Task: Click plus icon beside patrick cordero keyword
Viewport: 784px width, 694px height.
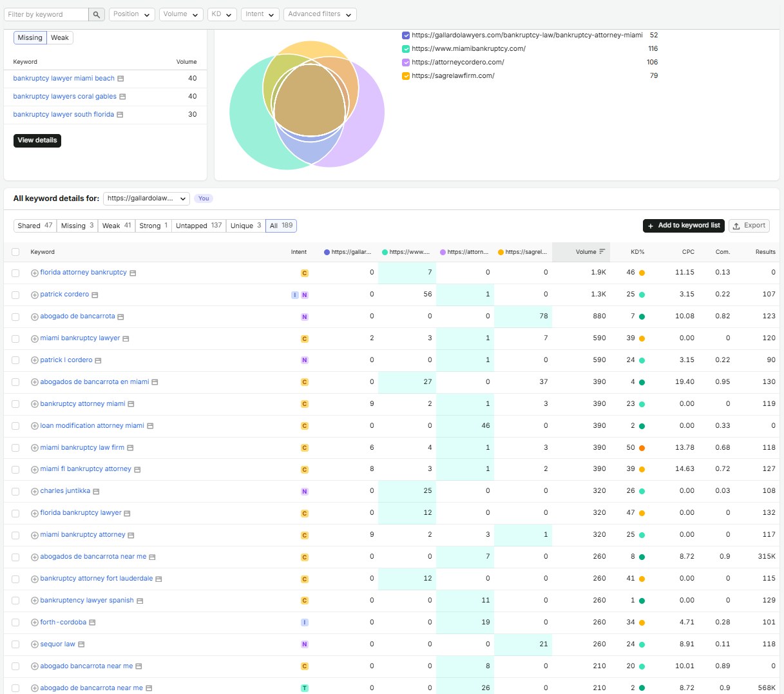Action: coord(35,295)
